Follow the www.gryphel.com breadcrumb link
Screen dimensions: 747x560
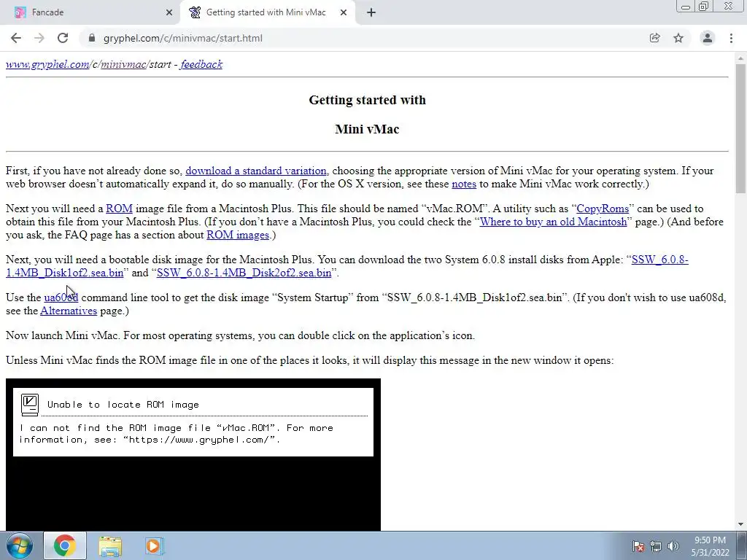tap(47, 64)
